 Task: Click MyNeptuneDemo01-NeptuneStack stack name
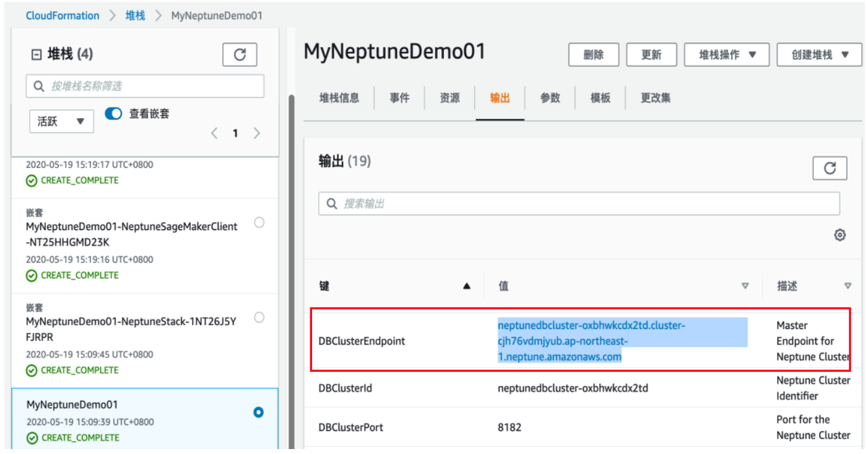131,329
